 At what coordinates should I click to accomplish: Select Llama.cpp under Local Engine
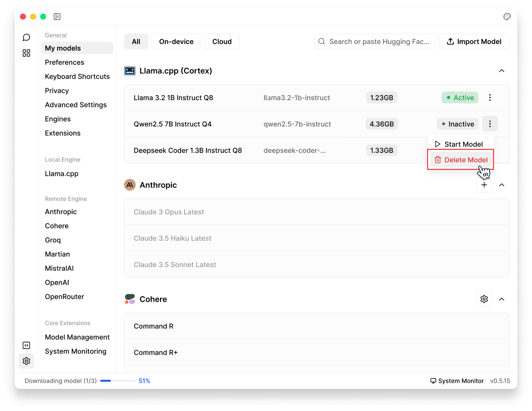point(61,174)
